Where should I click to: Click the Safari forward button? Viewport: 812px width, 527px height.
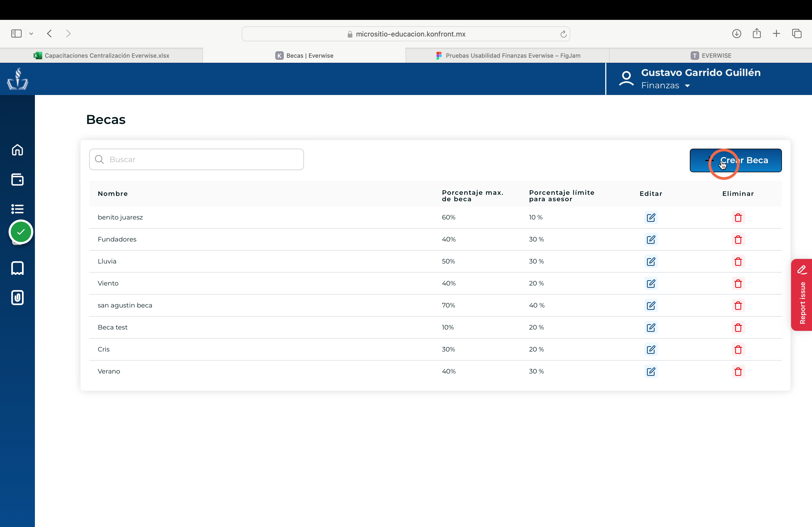click(x=68, y=33)
